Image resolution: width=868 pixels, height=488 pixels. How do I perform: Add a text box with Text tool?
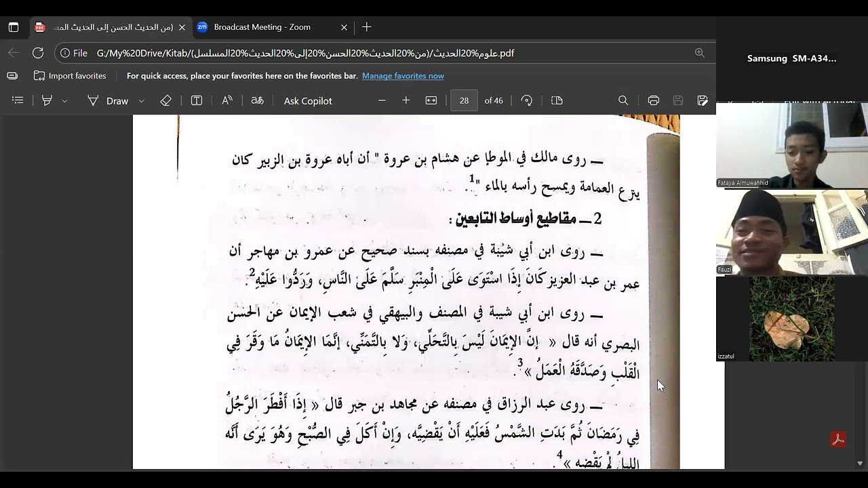point(197,100)
